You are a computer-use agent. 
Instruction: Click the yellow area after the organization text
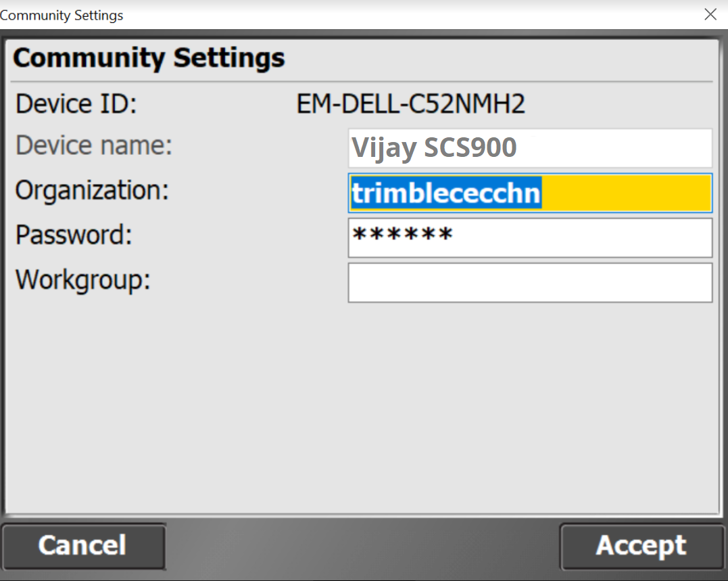pyautogui.click(x=625, y=193)
